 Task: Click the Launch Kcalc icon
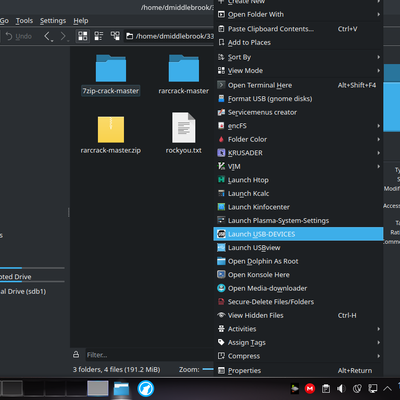coord(221,193)
